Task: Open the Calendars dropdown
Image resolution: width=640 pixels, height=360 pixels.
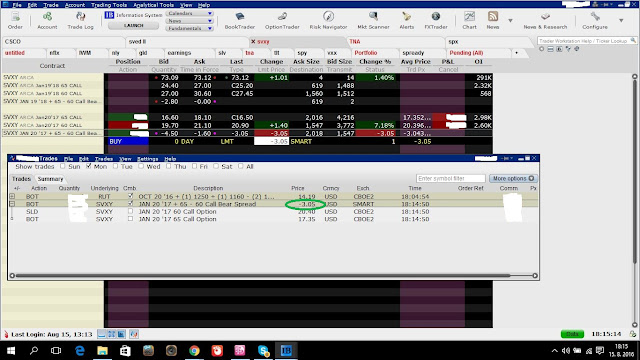Action: [189, 13]
